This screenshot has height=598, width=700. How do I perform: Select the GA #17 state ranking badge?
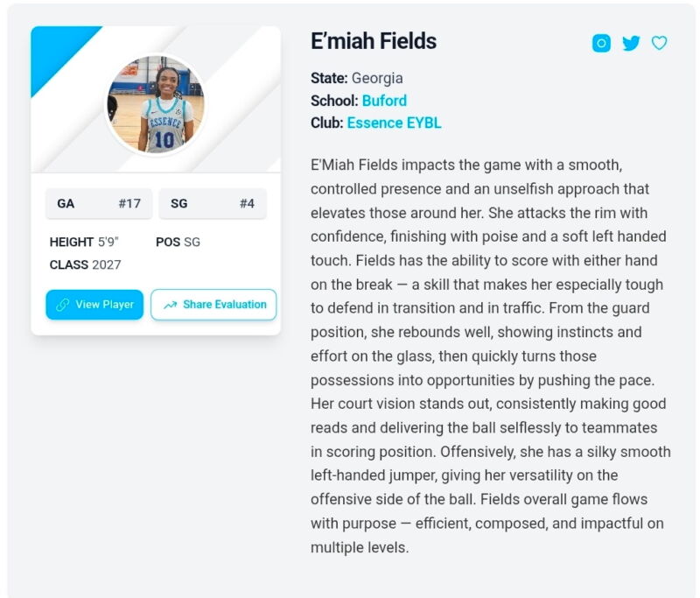(99, 203)
